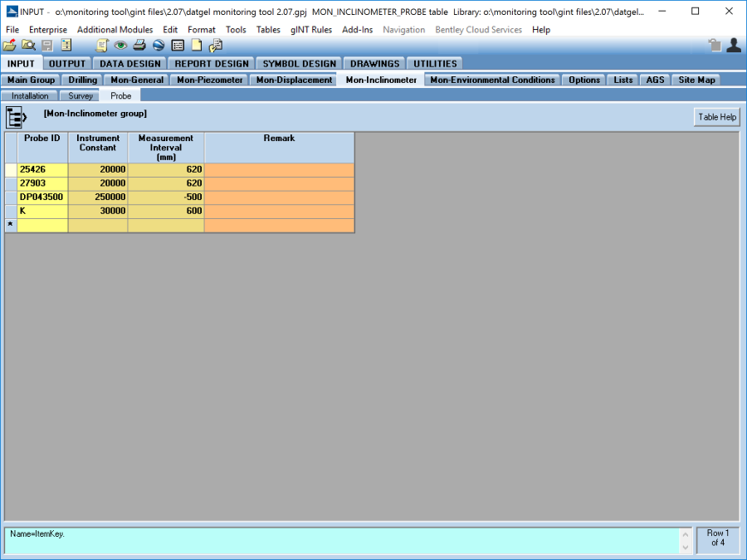Viewport: 747px width, 560px height.
Task: Switch to the Mon-Piezometer group tab
Action: (x=210, y=80)
